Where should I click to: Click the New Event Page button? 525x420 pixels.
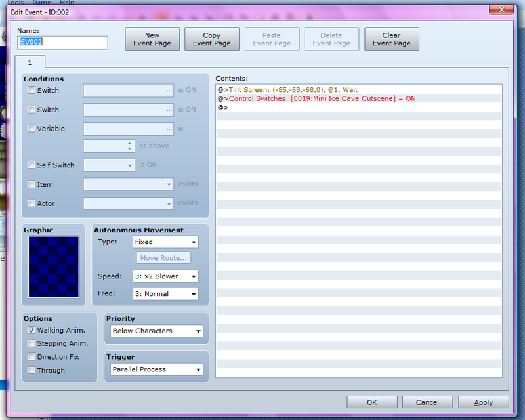pos(152,39)
